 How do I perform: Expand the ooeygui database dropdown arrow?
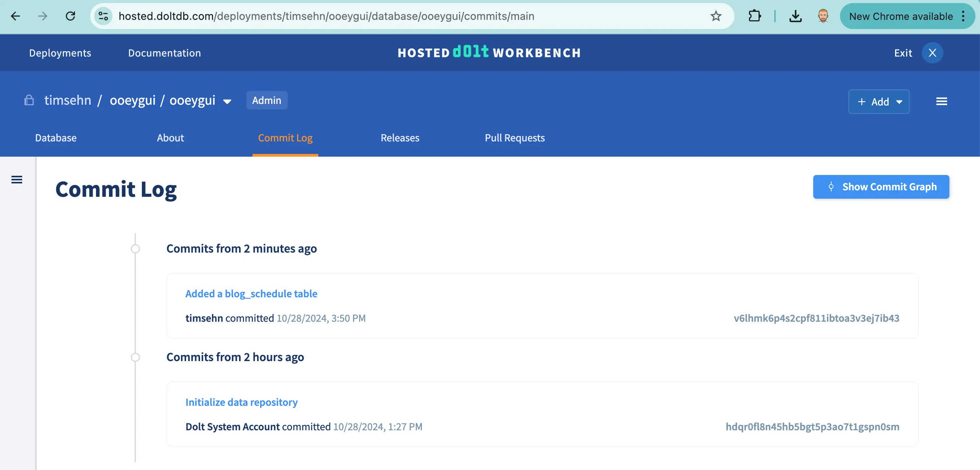coord(227,102)
